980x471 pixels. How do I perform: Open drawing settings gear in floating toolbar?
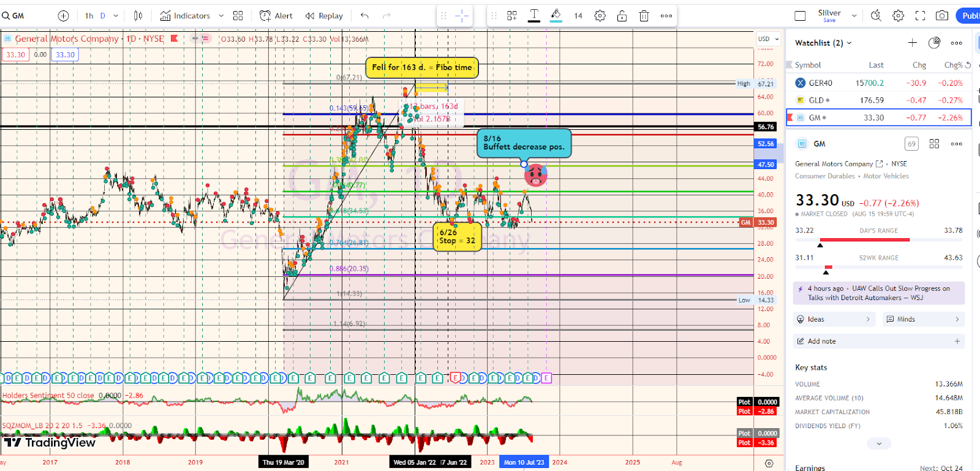[600, 16]
